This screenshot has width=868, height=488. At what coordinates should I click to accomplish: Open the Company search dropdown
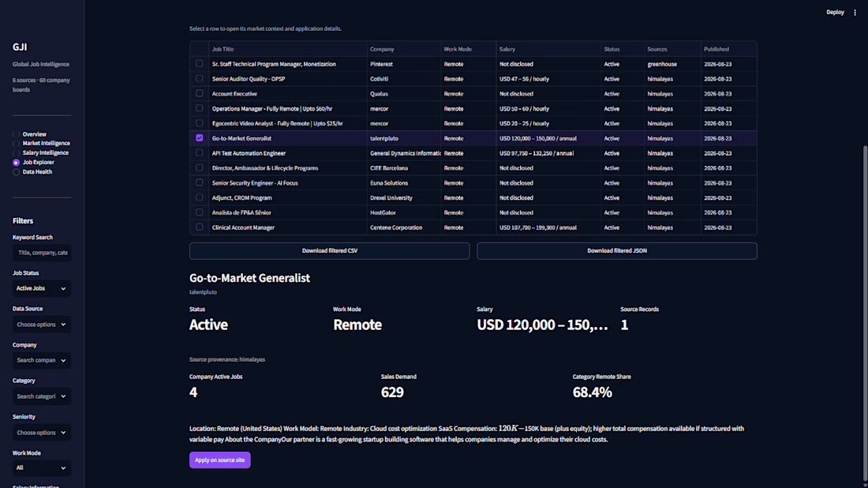[42, 361]
